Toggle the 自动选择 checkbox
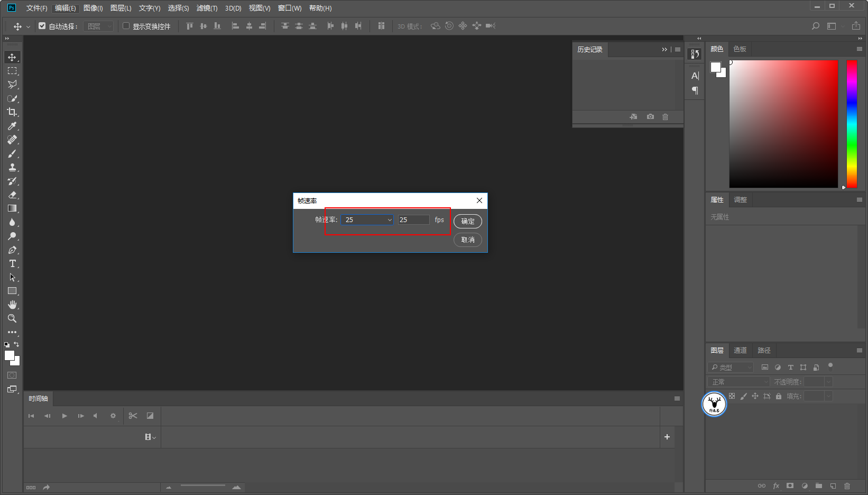 [42, 26]
